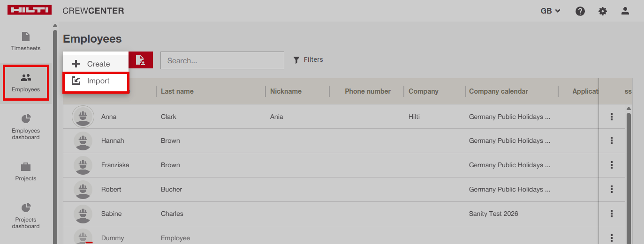Image resolution: width=644 pixels, height=244 pixels.
Task: Sort by the Company column header
Action: click(x=424, y=91)
